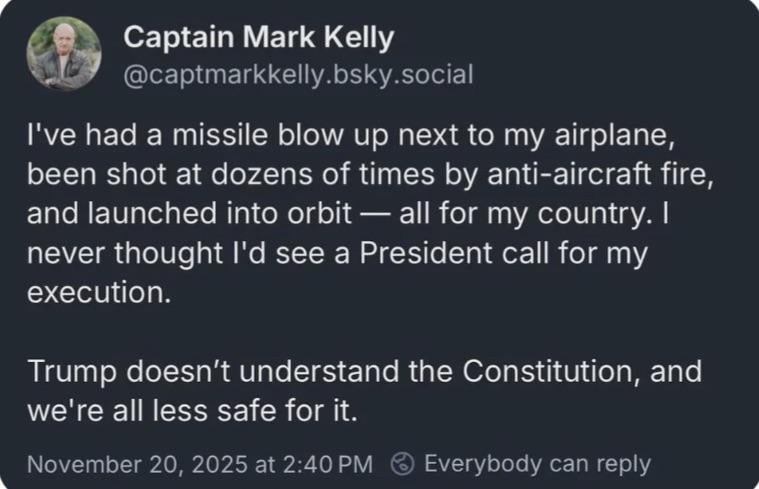Open the "Everybody can reply" label

pos(537,464)
